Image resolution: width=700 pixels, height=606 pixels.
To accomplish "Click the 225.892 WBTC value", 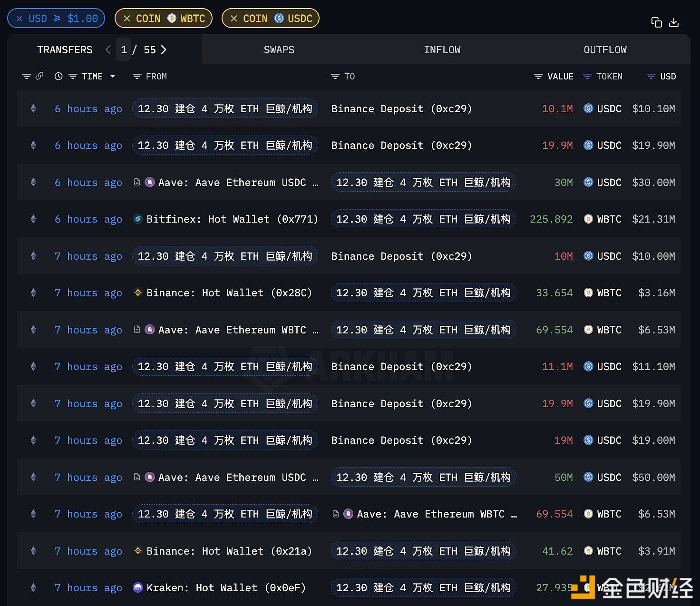I will pos(551,219).
